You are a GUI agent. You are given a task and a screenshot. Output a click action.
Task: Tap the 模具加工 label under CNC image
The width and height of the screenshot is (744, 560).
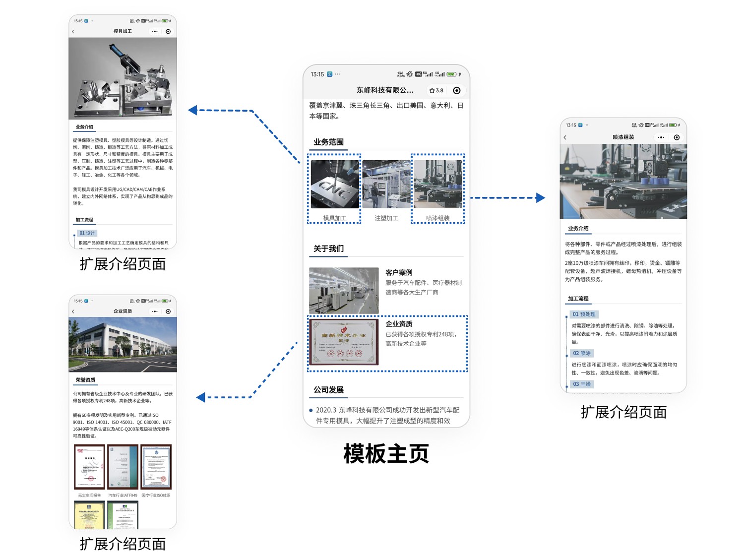[335, 218]
